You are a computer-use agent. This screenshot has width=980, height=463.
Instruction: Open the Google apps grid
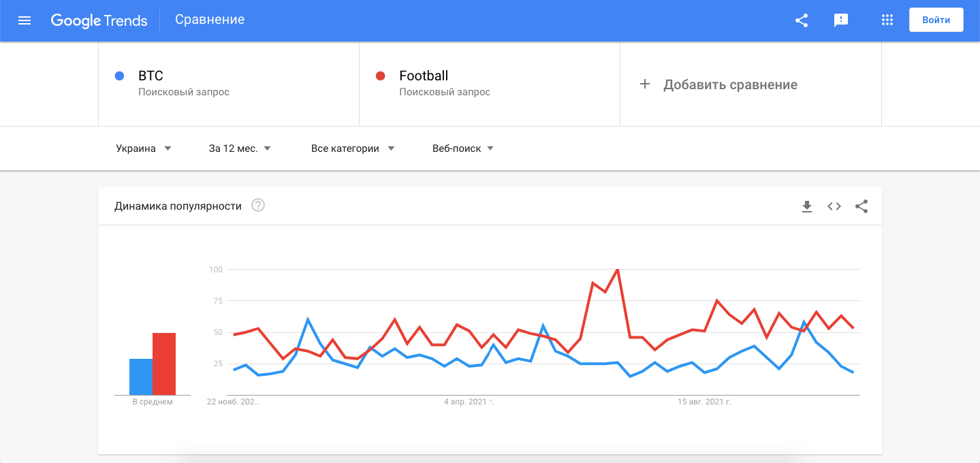click(887, 20)
